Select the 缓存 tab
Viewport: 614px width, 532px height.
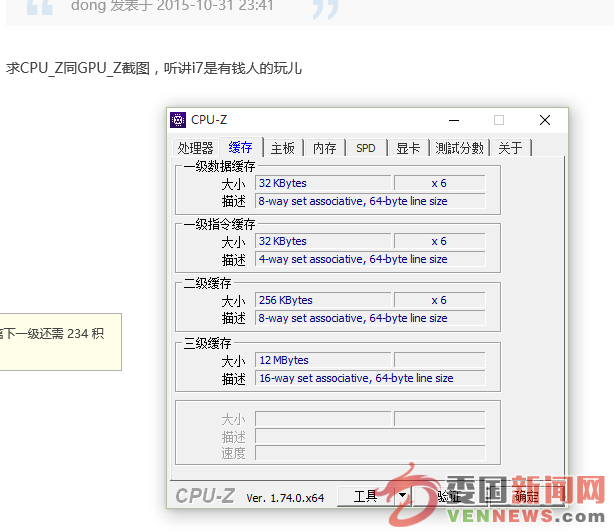240,147
